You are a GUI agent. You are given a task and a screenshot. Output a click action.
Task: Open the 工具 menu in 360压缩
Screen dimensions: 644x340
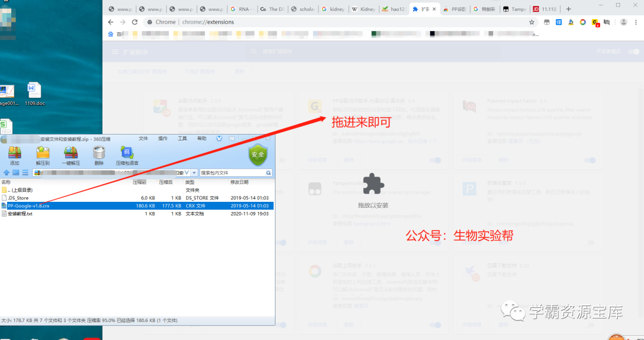pos(182,139)
